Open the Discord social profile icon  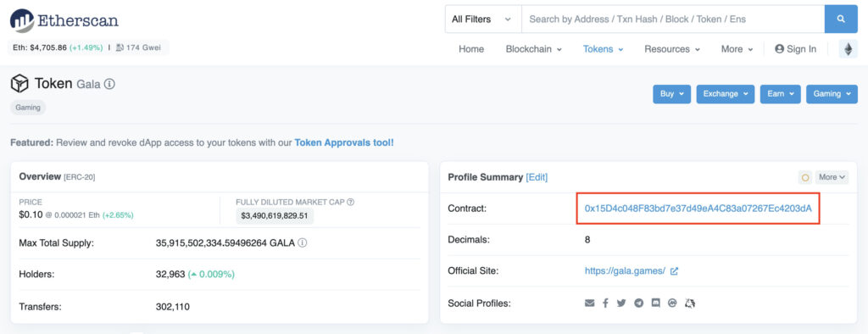click(656, 303)
